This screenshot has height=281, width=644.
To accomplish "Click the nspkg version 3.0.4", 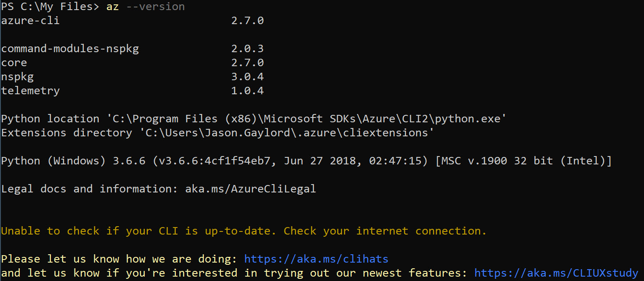I will tap(247, 77).
